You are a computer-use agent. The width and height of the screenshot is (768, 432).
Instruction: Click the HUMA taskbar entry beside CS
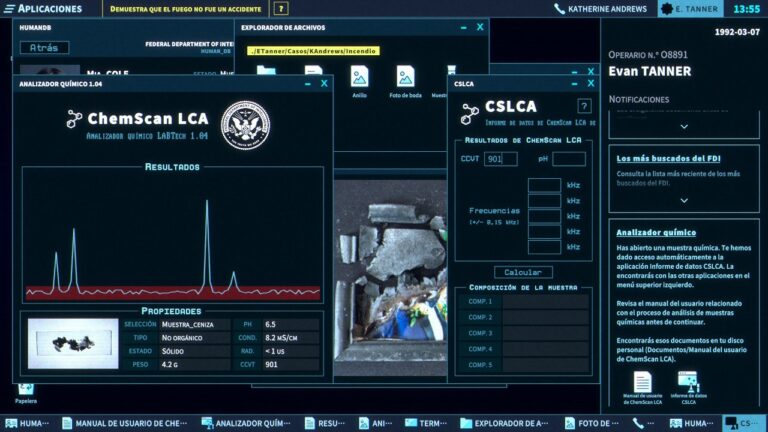[692, 423]
